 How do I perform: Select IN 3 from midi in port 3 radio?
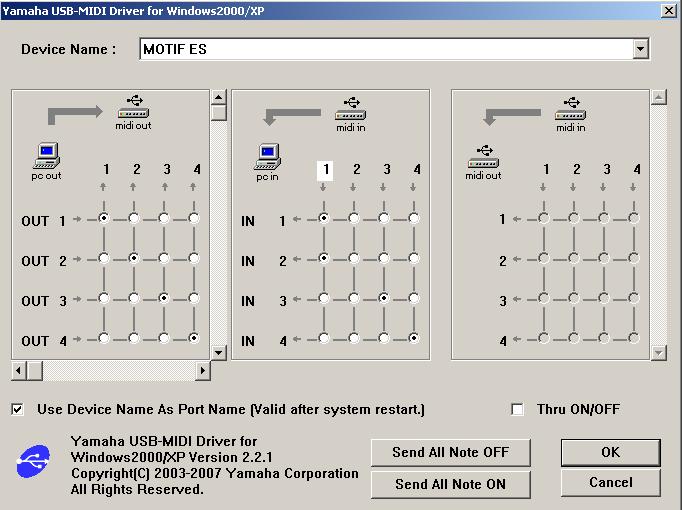[x=384, y=298]
